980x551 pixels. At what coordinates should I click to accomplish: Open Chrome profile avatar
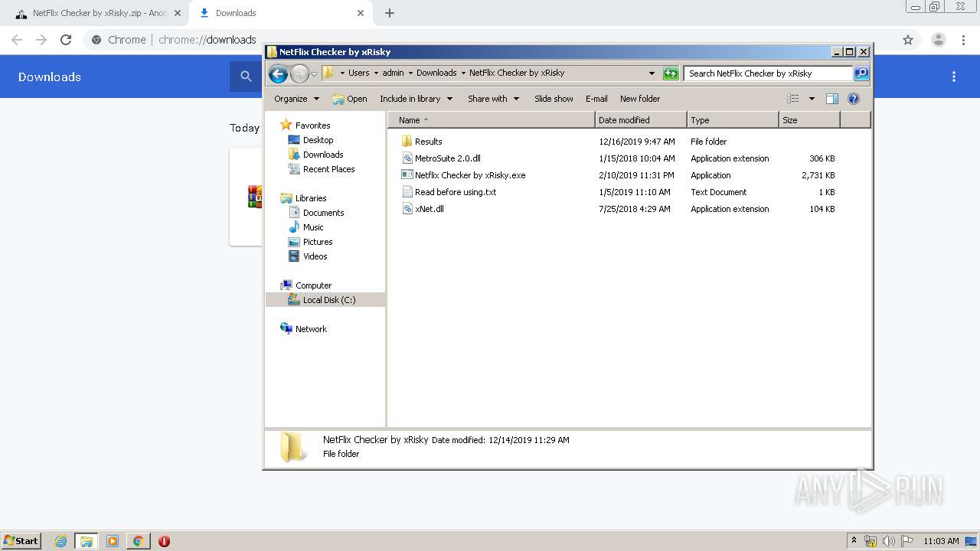[x=938, y=40]
